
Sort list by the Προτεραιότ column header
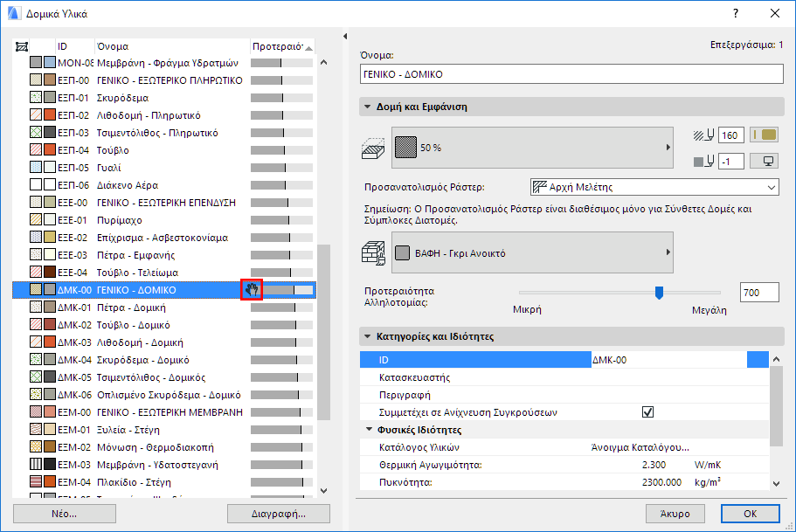[282, 46]
